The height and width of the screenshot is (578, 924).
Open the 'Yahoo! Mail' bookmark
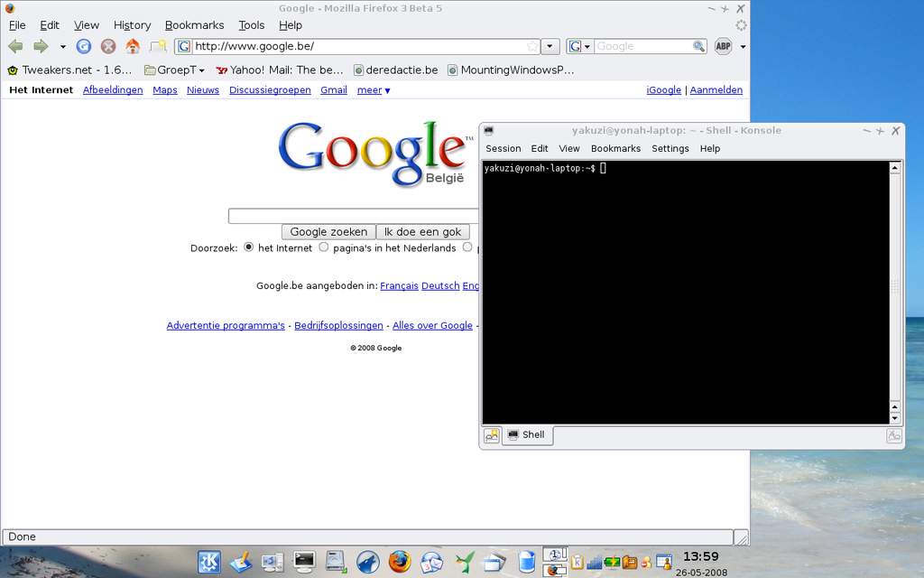pyautogui.click(x=280, y=70)
